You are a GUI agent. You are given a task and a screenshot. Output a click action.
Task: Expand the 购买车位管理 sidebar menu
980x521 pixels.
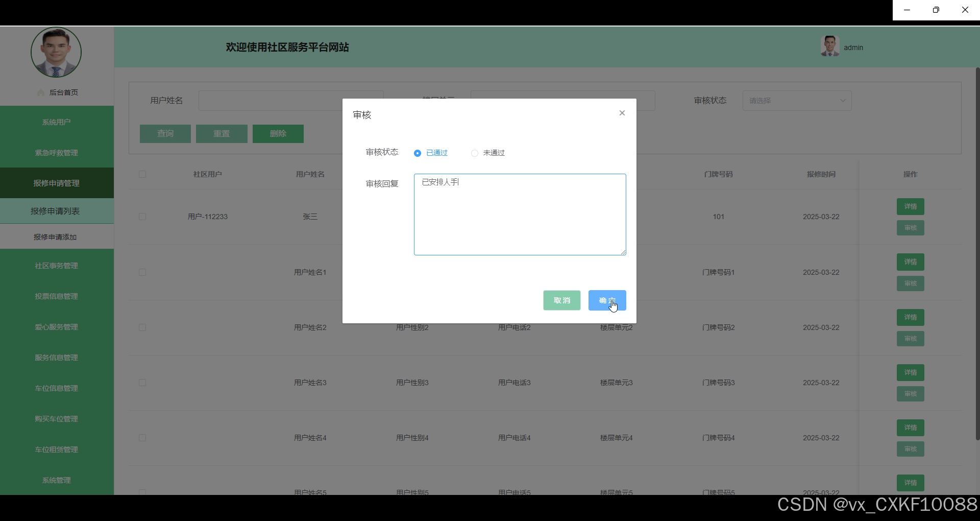[57, 419]
